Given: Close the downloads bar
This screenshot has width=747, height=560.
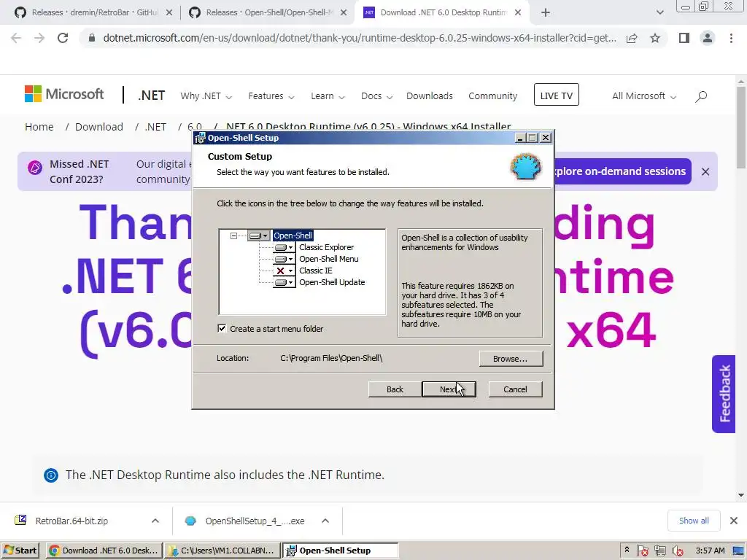Looking at the screenshot, I should click(734, 521).
